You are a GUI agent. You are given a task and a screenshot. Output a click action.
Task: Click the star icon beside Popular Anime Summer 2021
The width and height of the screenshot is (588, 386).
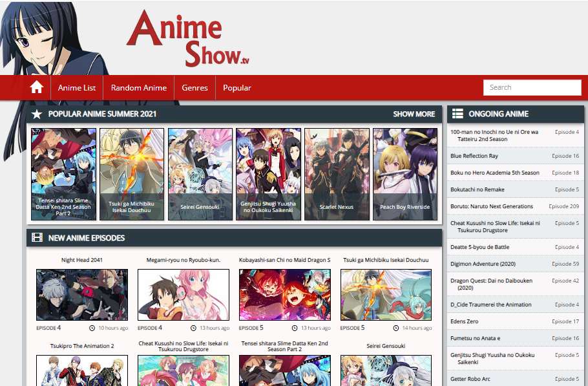tap(37, 114)
